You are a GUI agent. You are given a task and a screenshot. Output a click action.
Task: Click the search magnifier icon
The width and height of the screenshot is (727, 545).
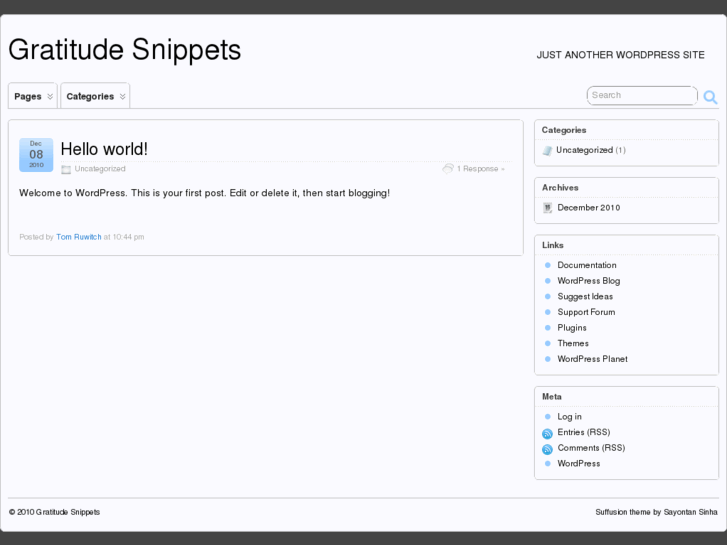pos(710,97)
